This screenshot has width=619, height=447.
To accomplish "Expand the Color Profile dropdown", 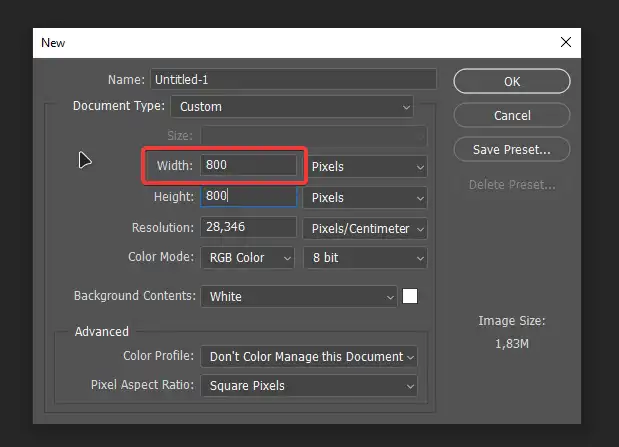I will (309, 356).
